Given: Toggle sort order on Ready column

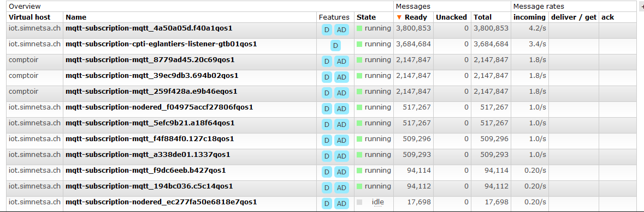Looking at the screenshot, I should point(411,17).
